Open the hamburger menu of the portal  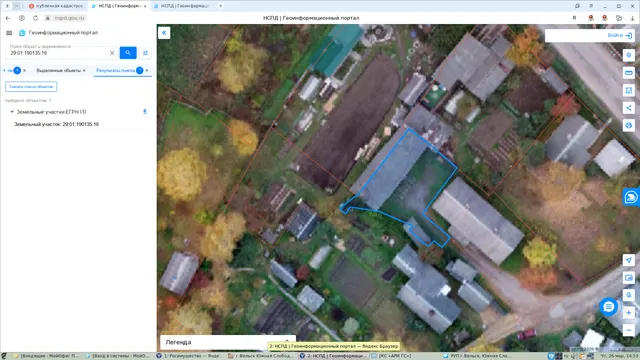coord(9,33)
